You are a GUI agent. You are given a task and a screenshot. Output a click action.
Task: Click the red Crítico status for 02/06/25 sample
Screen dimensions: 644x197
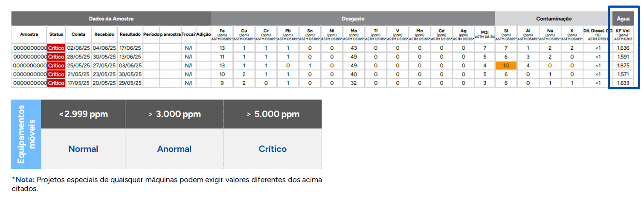pos(56,48)
